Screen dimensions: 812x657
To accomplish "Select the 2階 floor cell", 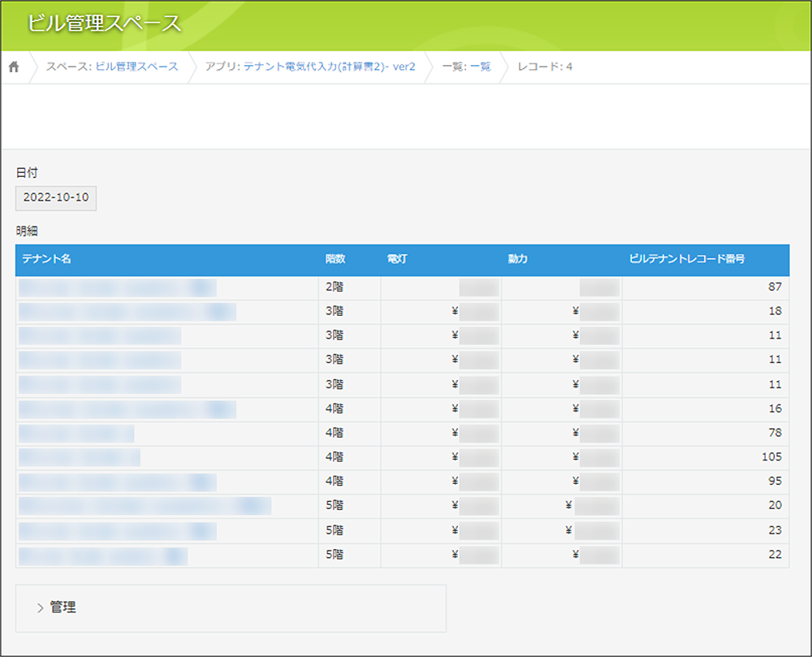I will pos(335,287).
